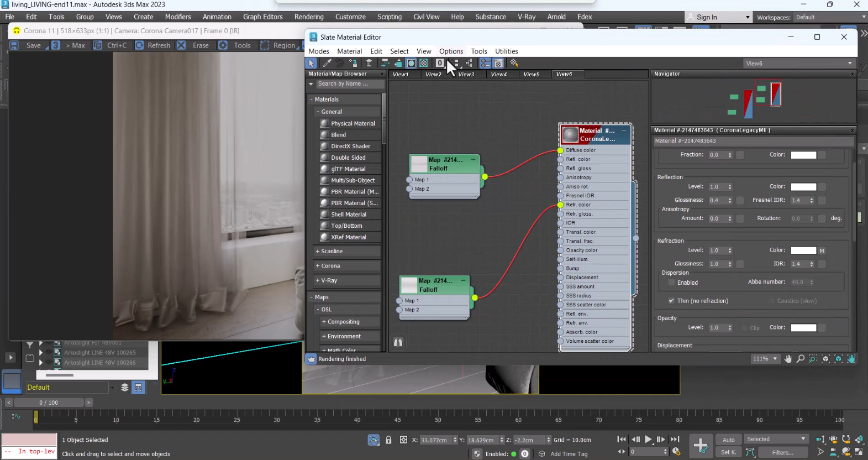Open the Sign In dropdown
The width and height of the screenshot is (868, 460).
tap(719, 17)
